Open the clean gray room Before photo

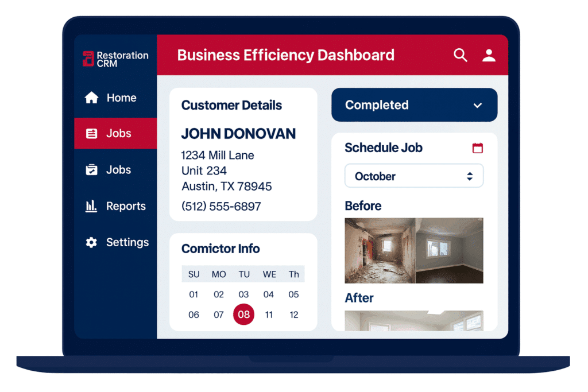[x=449, y=250]
